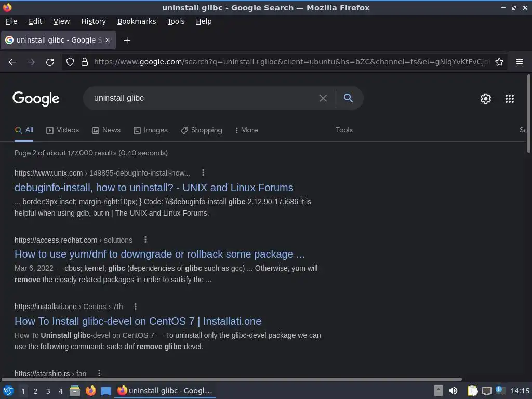
Task: Go back to the previous page
Action: point(12,62)
